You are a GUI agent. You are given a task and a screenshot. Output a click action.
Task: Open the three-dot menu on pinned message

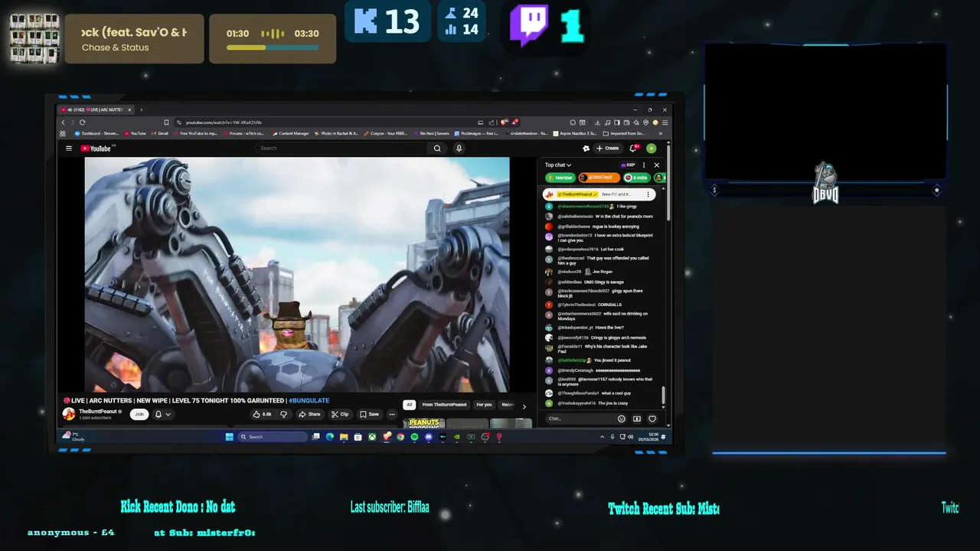click(x=648, y=194)
